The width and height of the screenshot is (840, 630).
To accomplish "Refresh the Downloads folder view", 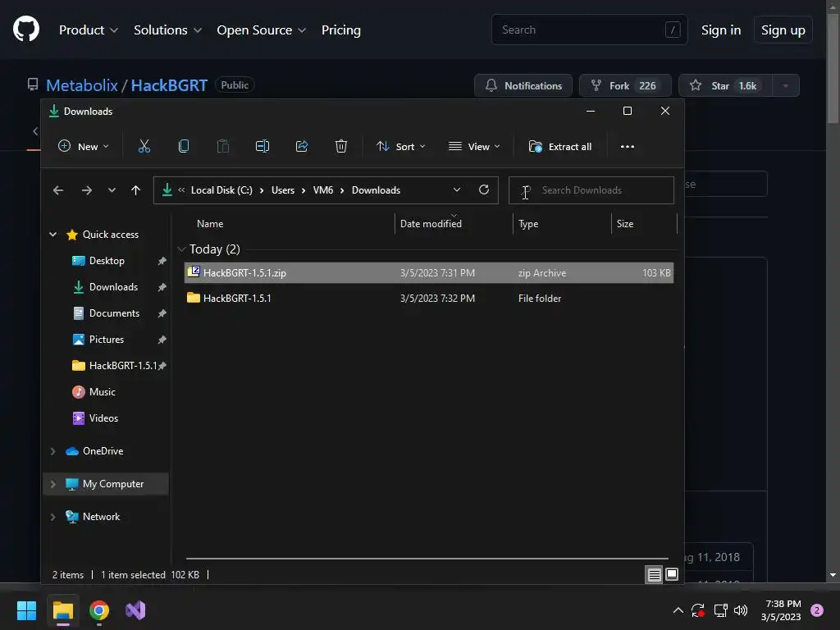I will pos(484,189).
